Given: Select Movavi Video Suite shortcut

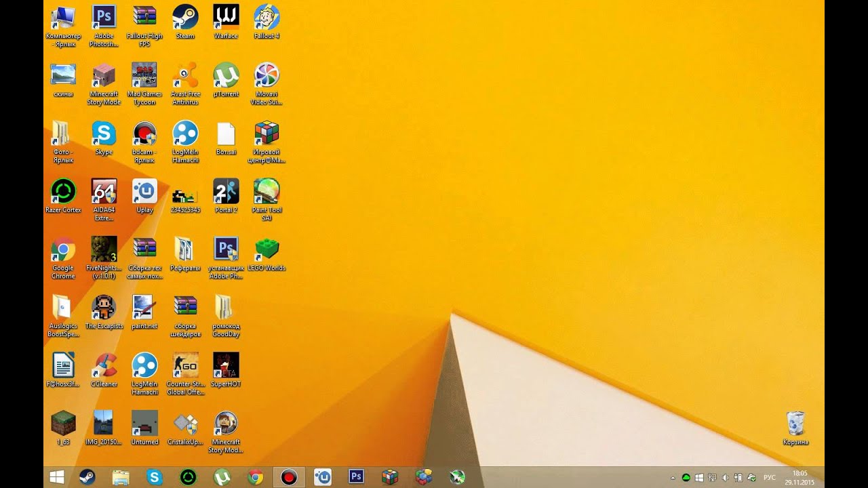Looking at the screenshot, I should click(x=267, y=84).
